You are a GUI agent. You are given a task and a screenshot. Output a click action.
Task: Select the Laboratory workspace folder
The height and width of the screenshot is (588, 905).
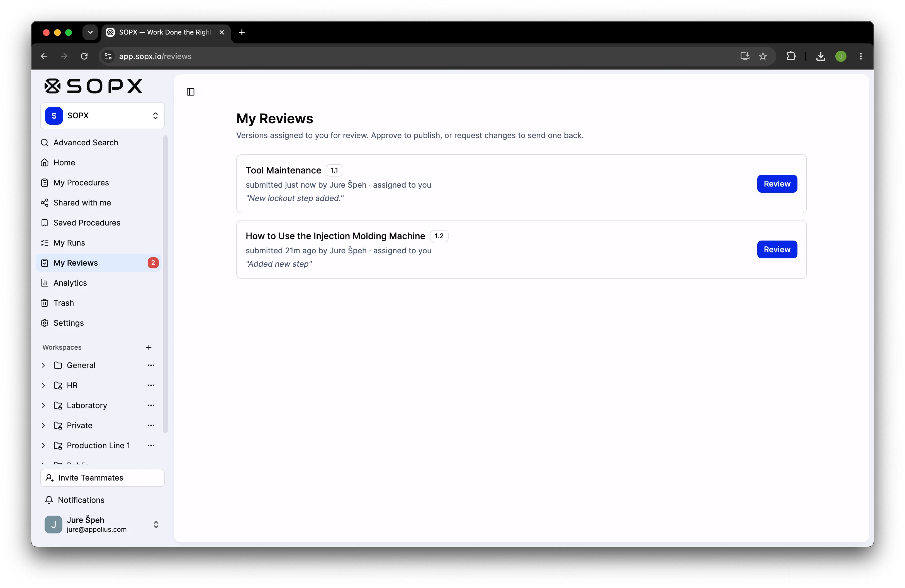pos(81,406)
